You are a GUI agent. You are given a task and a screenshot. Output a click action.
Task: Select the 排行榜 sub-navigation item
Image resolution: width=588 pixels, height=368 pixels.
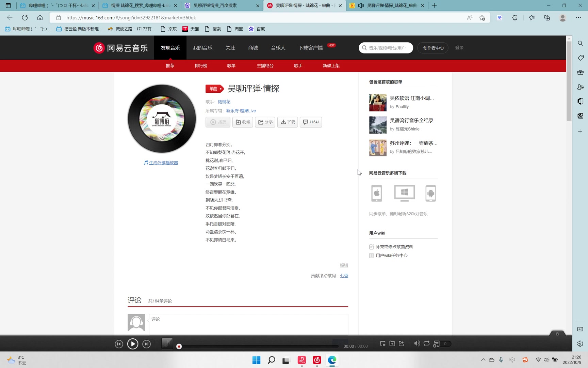coord(201,66)
